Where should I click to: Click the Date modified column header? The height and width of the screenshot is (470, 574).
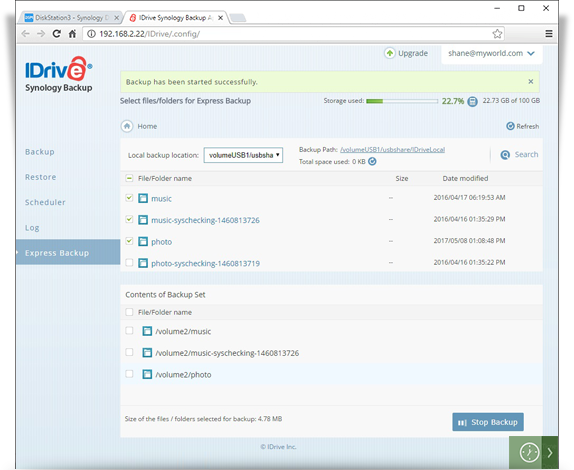(x=465, y=178)
